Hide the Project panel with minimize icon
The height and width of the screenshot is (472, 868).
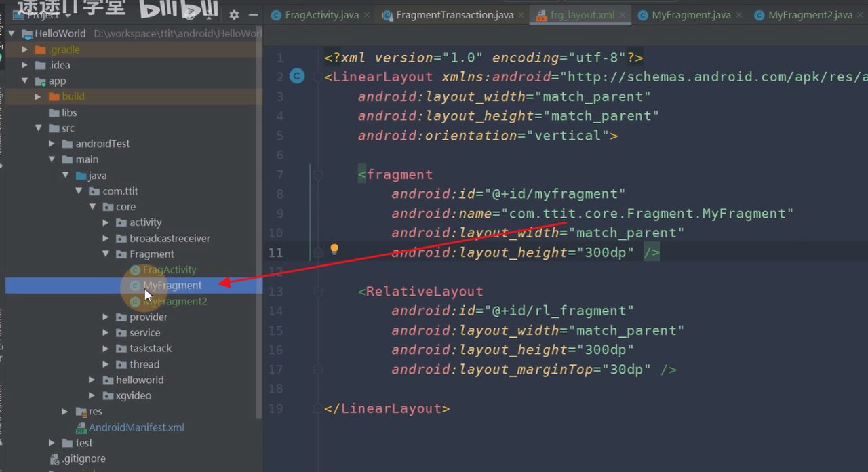coord(253,15)
